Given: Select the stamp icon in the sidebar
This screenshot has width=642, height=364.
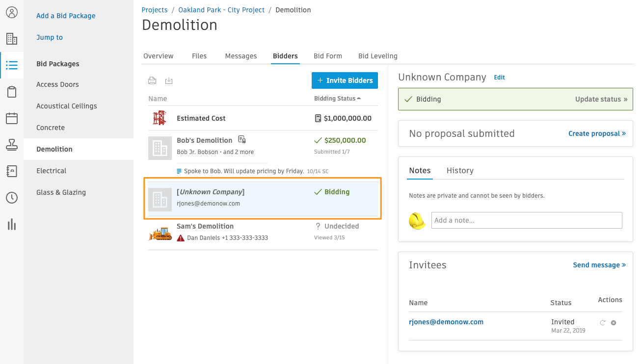Looking at the screenshot, I should [x=11, y=144].
